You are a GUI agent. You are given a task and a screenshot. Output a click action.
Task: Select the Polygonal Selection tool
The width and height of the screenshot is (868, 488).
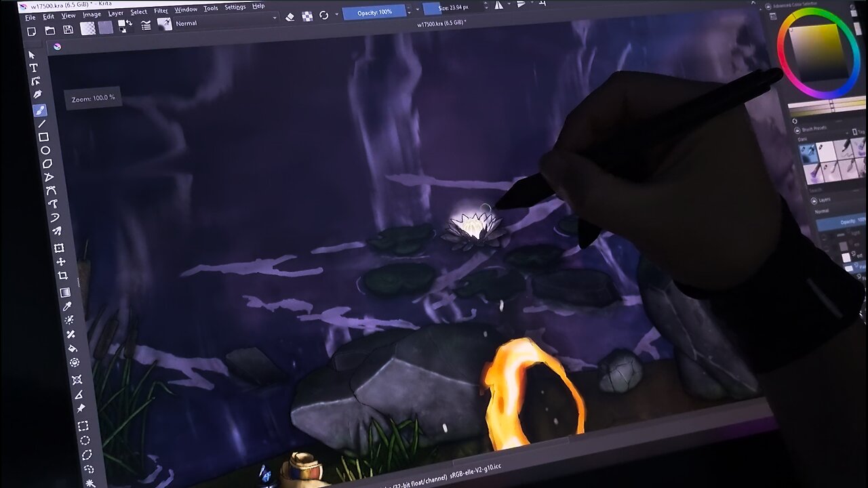point(87,454)
